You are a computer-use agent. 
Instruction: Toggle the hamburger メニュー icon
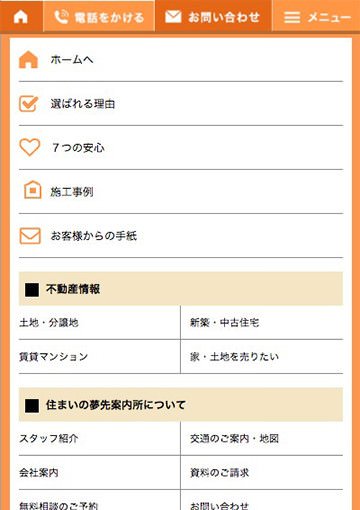coord(292,17)
